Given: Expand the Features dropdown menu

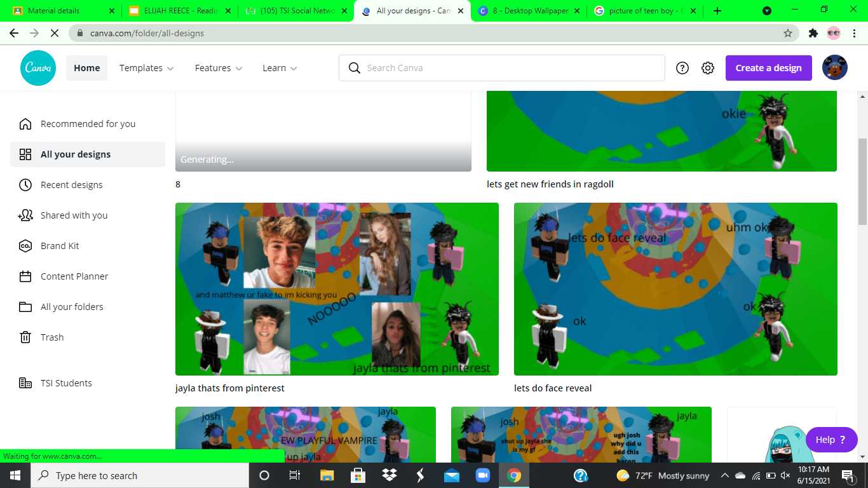Looking at the screenshot, I should point(218,68).
